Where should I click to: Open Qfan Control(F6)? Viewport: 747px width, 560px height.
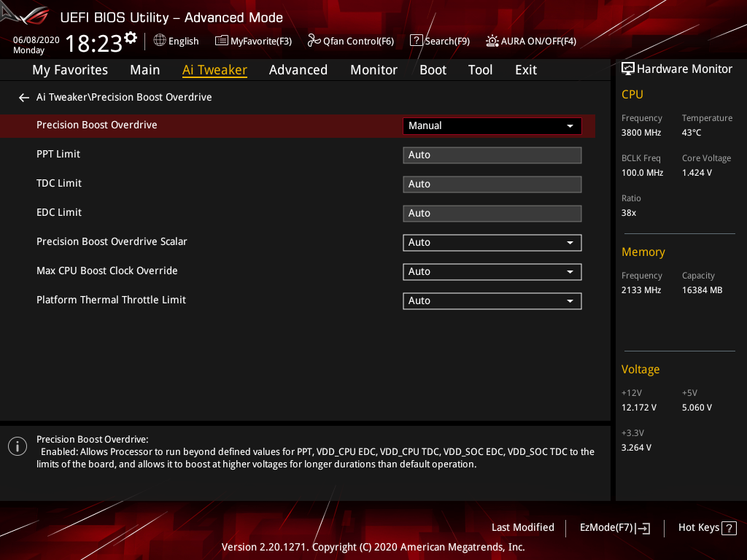pyautogui.click(x=351, y=41)
